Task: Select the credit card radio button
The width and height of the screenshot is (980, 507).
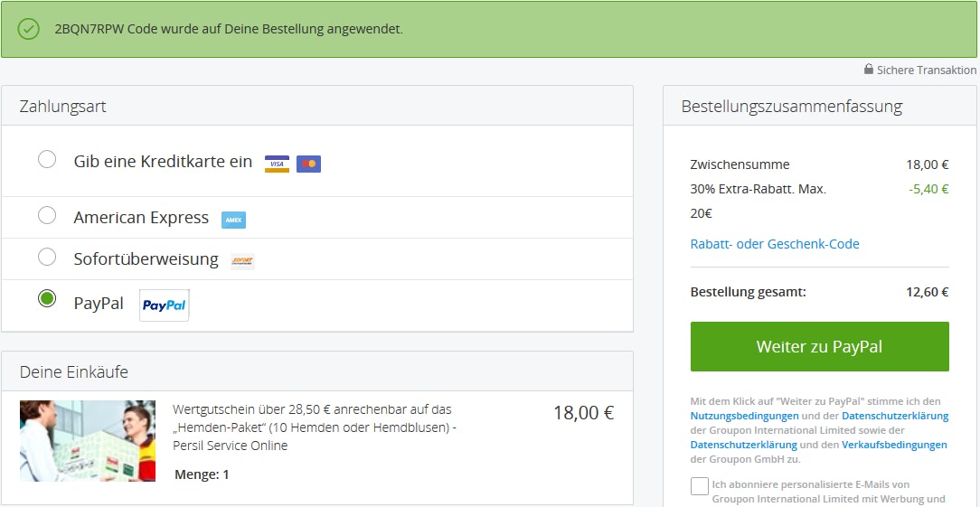Action: [47, 160]
